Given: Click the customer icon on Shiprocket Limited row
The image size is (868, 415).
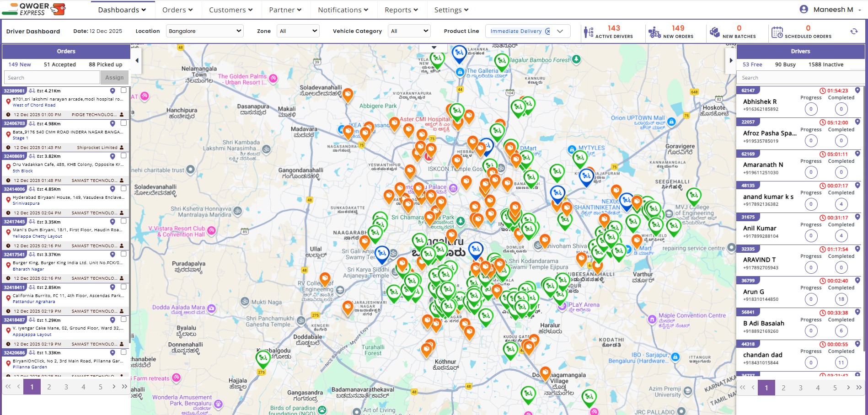Looking at the screenshot, I should click(x=122, y=148).
